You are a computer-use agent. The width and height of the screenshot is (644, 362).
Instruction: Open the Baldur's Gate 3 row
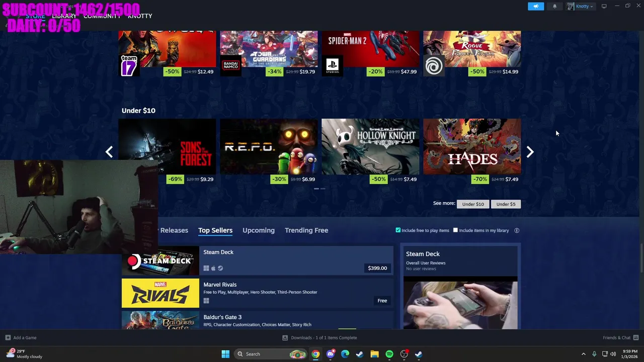(x=257, y=320)
